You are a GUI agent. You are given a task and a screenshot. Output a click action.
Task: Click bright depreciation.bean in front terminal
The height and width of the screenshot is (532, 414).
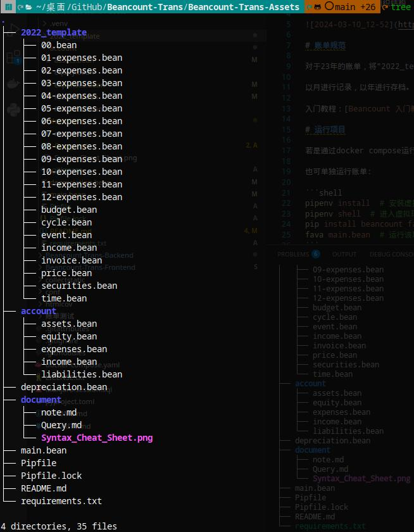[x=64, y=387]
